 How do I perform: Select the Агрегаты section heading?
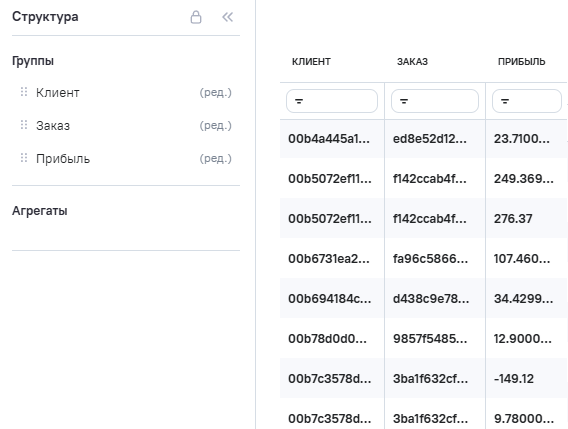[40, 211]
